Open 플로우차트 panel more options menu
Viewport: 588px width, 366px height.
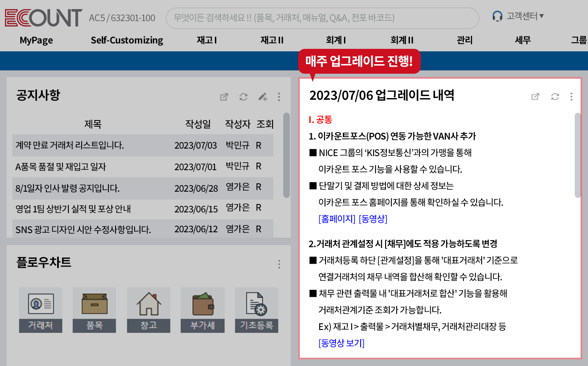(x=279, y=264)
